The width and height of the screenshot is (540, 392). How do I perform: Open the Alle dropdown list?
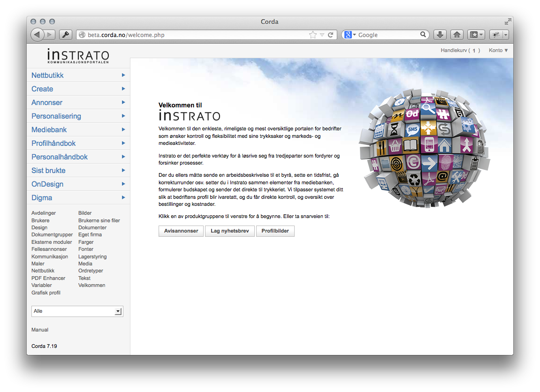pos(118,311)
